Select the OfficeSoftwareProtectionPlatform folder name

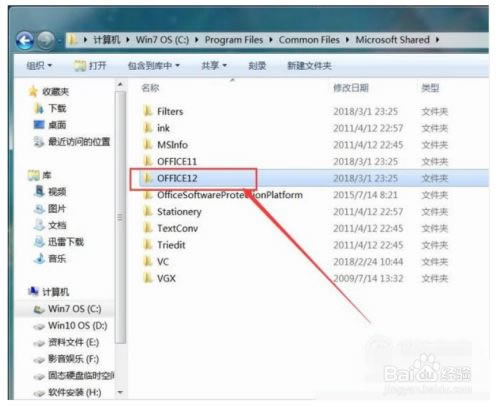pos(230,195)
